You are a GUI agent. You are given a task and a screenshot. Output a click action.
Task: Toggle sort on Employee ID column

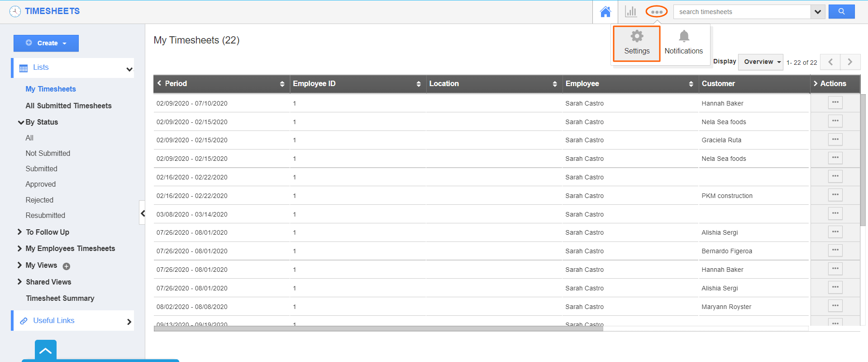tap(419, 84)
